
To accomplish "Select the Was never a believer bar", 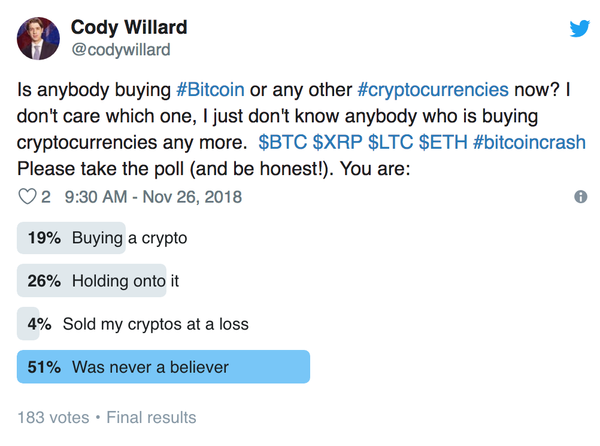I will click(163, 367).
